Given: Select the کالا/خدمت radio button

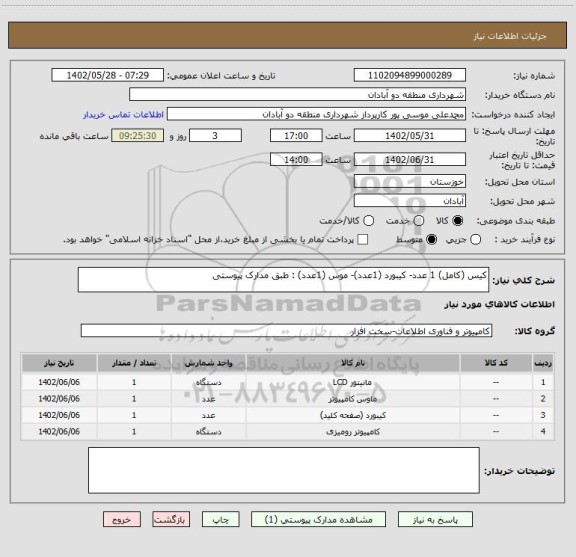Looking at the screenshot, I should coord(368,221).
